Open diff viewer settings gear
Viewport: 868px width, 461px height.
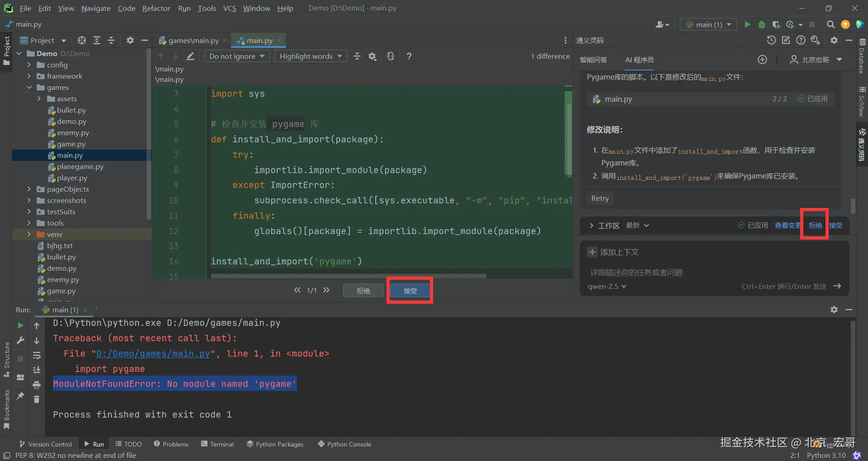(x=372, y=56)
